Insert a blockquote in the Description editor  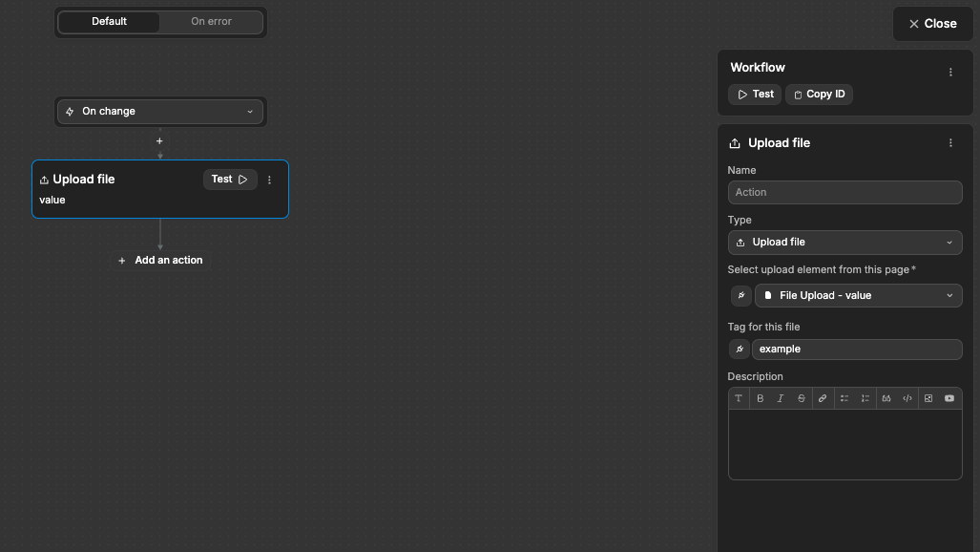886,398
